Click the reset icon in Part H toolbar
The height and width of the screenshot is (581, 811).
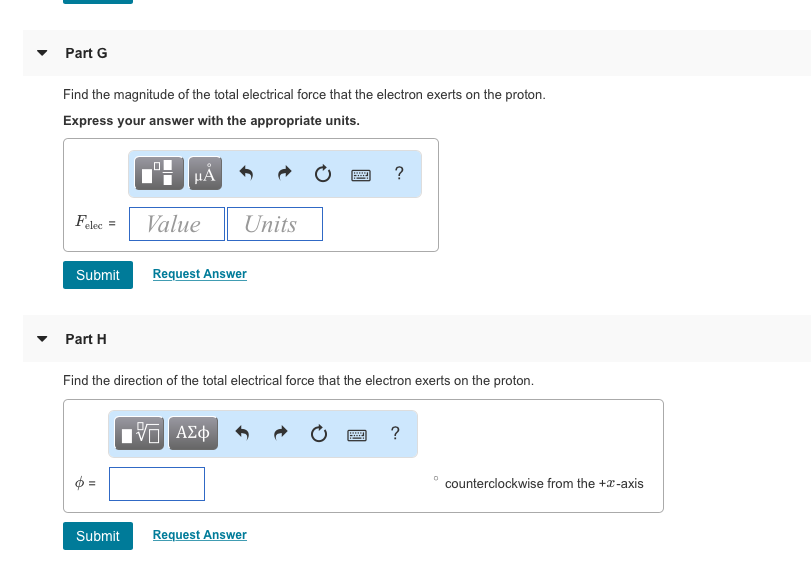(318, 433)
